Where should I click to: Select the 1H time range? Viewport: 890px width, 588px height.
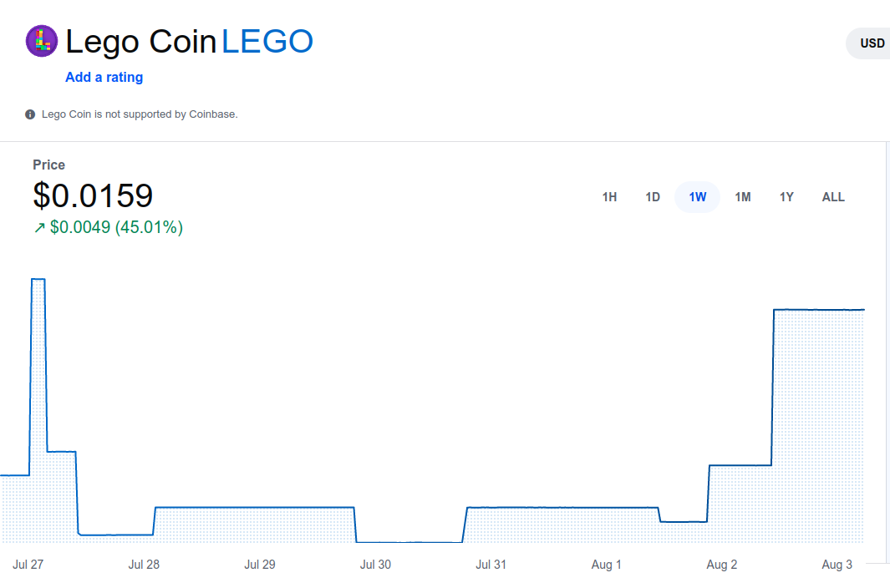pyautogui.click(x=609, y=197)
